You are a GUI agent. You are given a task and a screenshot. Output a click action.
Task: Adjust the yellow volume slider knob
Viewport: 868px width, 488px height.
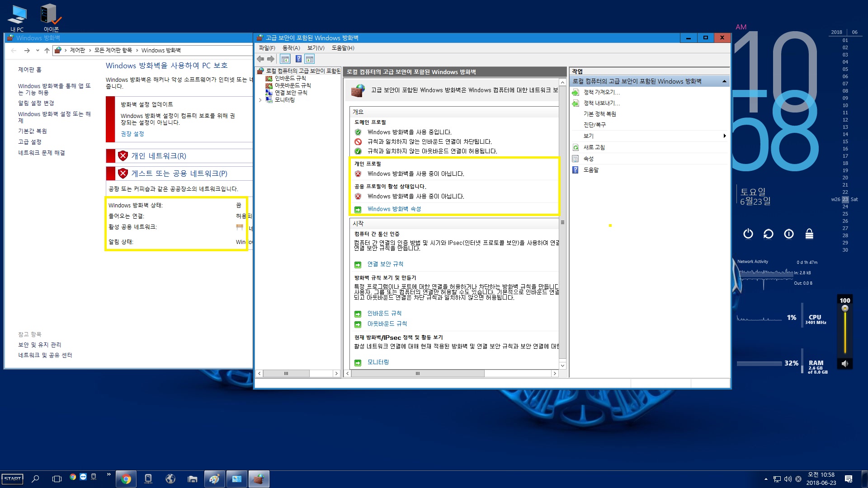point(845,309)
